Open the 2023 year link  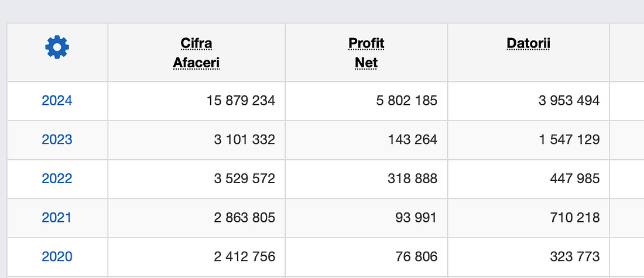(57, 140)
